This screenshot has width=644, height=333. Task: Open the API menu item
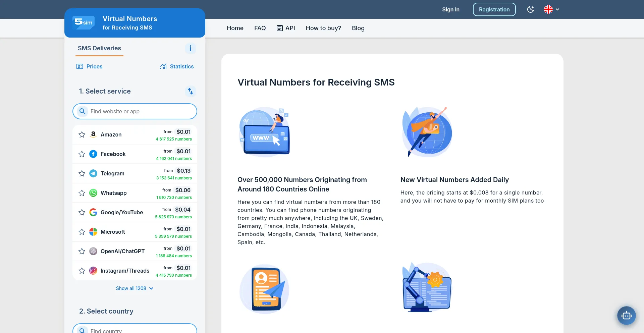click(x=286, y=28)
